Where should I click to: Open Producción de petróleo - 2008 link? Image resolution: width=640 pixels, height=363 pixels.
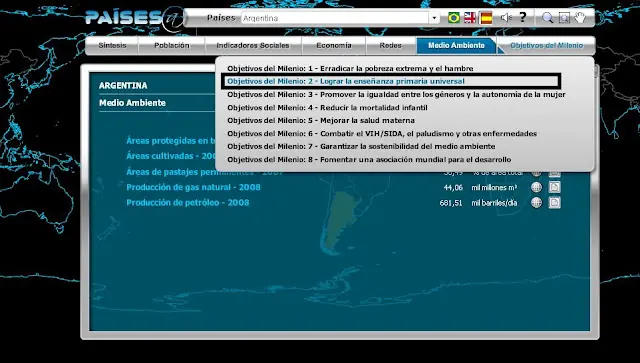click(187, 203)
